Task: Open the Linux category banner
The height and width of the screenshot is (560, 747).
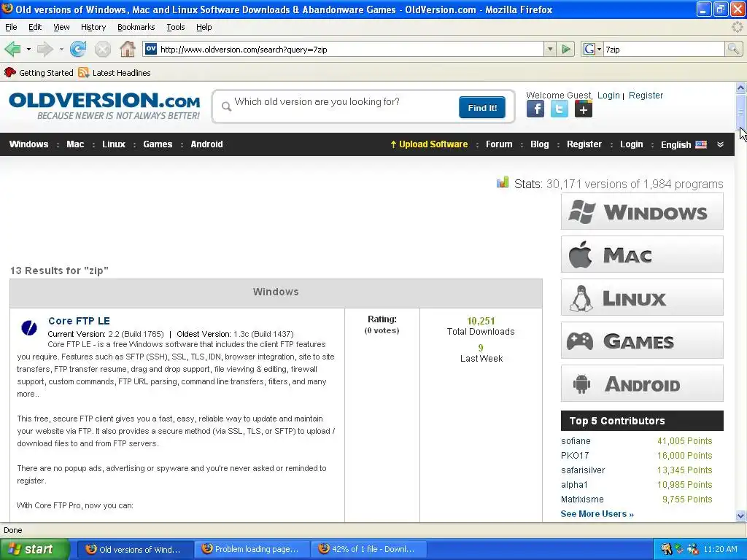Action: click(642, 297)
